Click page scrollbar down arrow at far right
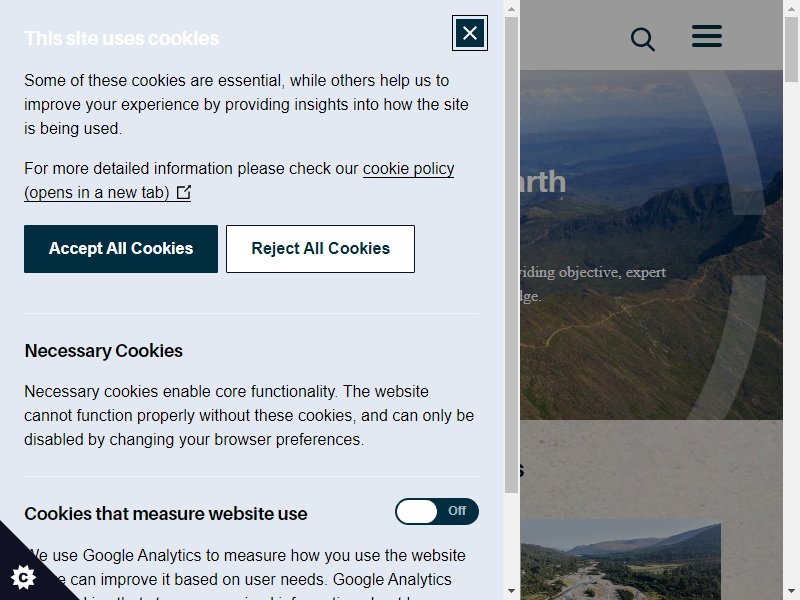Screen dimensions: 800x600 (x=791, y=591)
